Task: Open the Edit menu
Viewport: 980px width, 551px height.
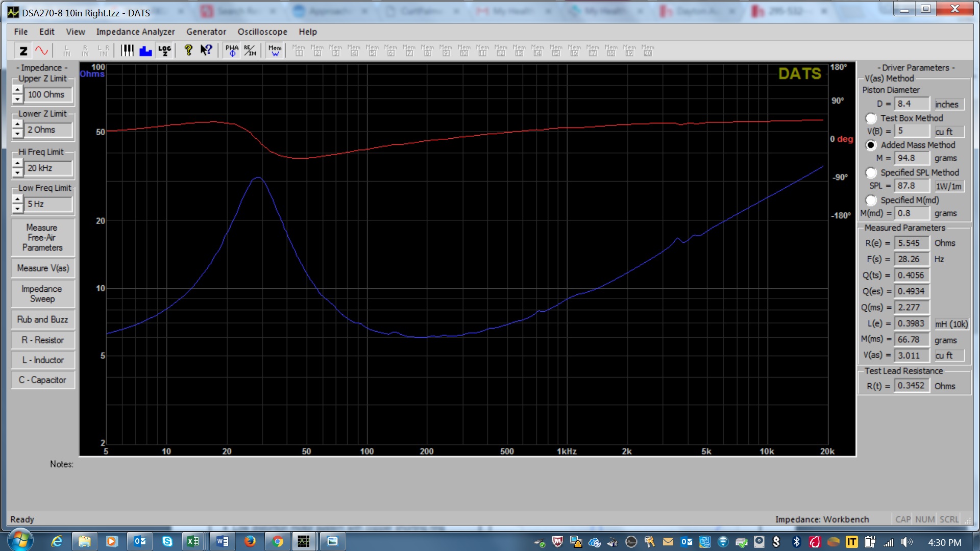Action: (x=47, y=32)
